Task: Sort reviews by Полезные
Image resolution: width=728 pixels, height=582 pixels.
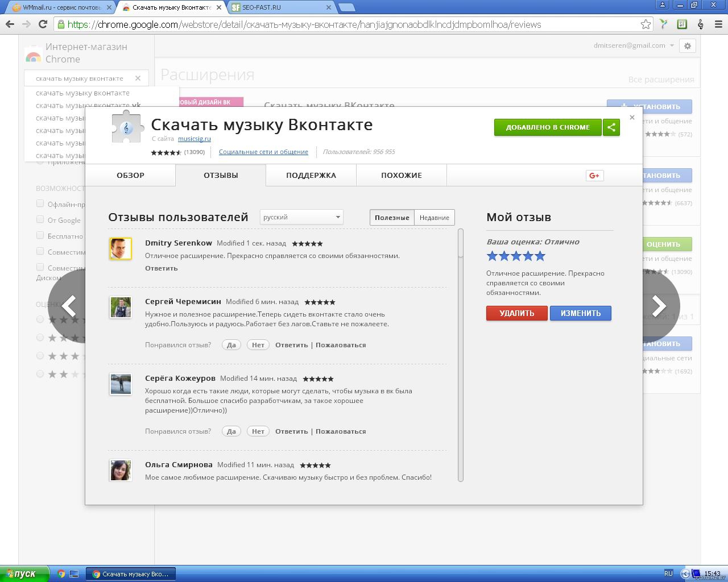Action: (392, 217)
